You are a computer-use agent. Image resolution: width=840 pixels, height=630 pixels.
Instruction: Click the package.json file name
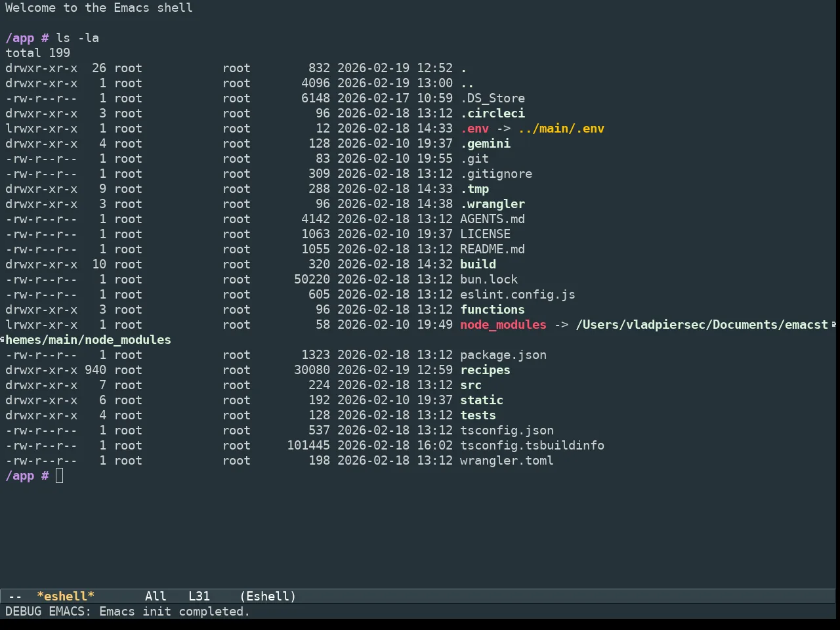pos(503,355)
